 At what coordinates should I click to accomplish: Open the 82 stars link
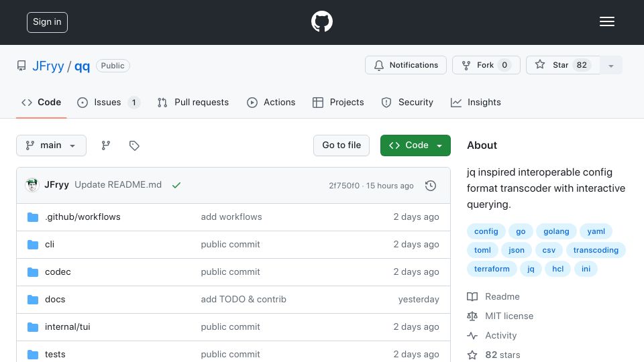[494, 355]
